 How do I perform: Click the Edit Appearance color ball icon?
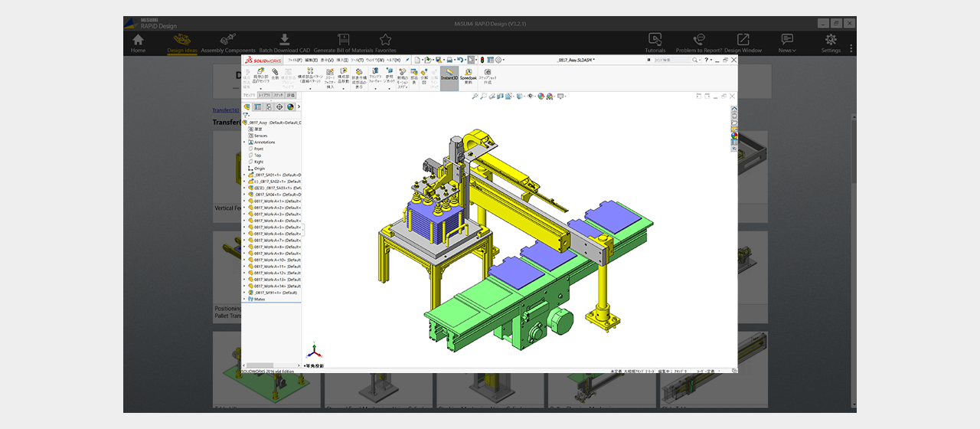pyautogui.click(x=541, y=97)
